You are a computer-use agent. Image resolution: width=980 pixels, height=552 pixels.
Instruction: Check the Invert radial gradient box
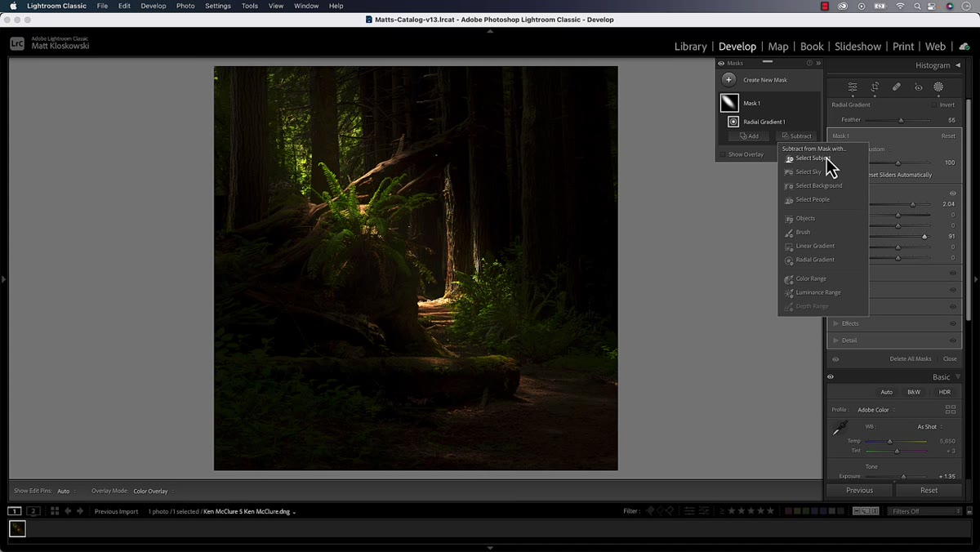[934, 105]
